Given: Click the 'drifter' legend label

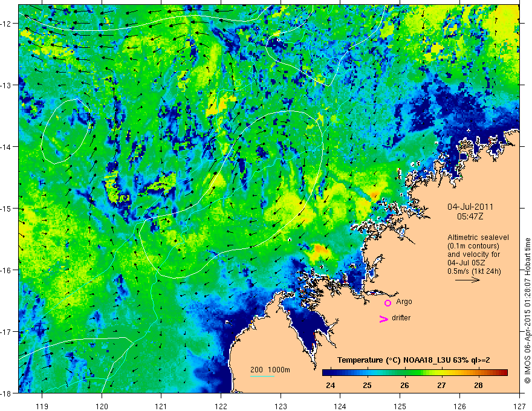Looking at the screenshot, I should (401, 318).
